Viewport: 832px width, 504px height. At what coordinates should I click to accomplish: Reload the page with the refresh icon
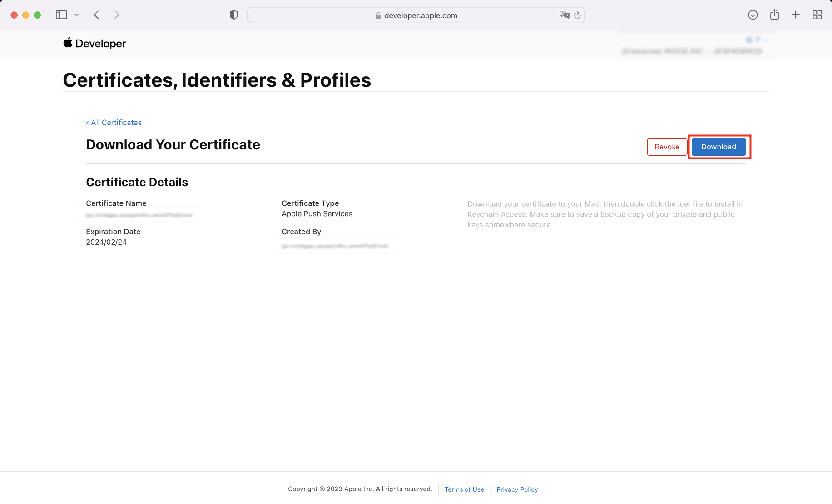click(x=578, y=15)
